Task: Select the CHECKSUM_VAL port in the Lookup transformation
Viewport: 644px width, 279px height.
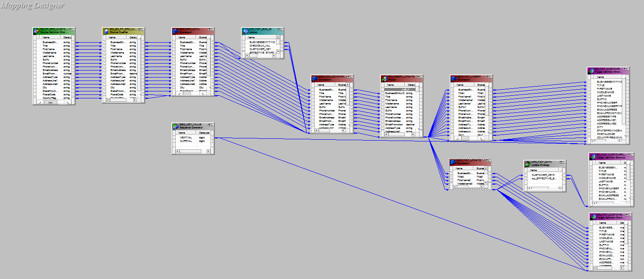Action: [x=260, y=46]
